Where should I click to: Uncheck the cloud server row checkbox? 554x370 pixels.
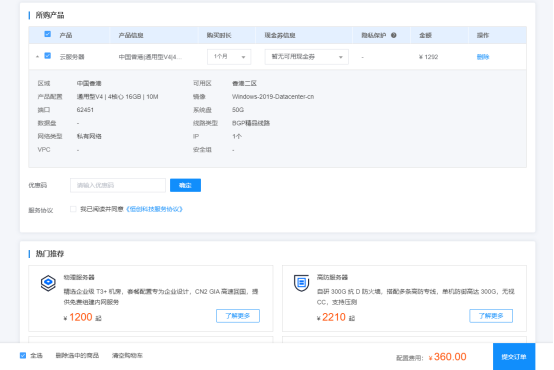tap(48, 56)
